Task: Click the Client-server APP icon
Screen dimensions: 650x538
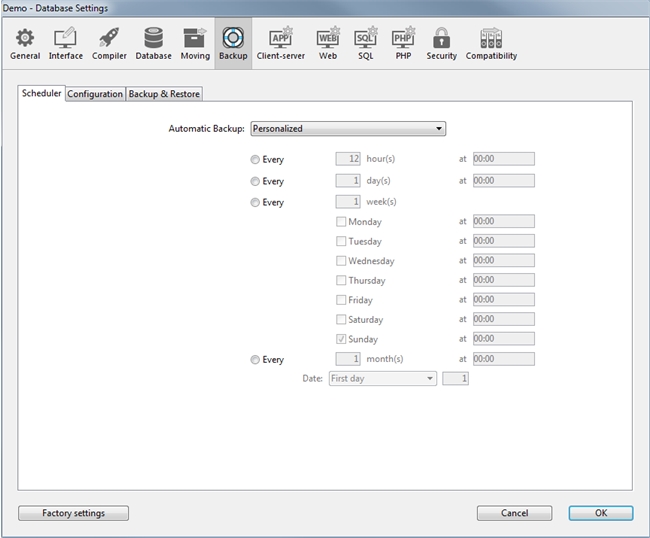Action: (280, 43)
